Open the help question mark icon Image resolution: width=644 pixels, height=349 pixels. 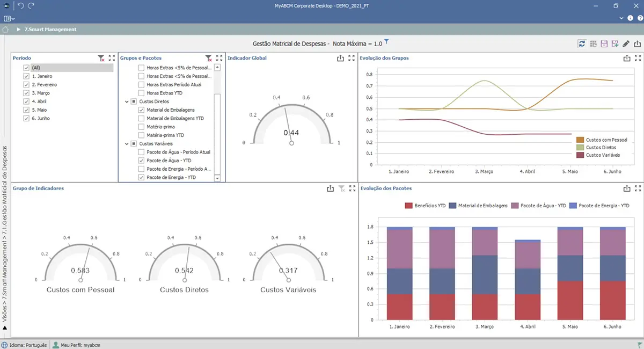coord(640,18)
